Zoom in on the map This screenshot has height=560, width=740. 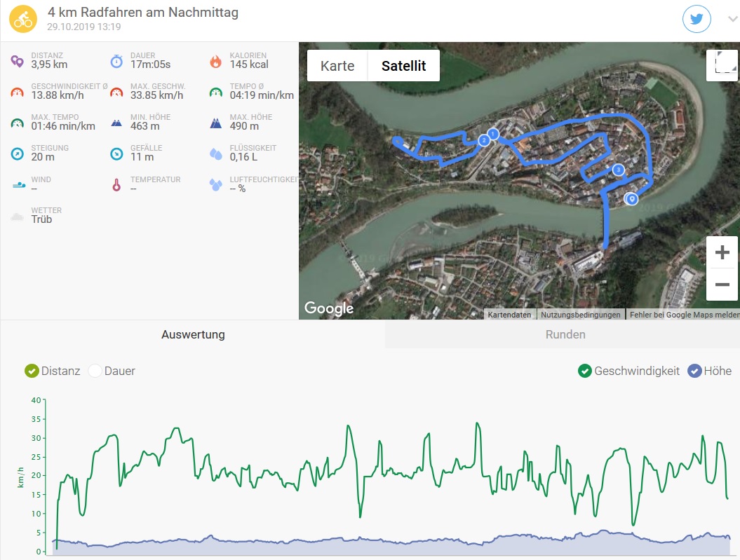(722, 252)
